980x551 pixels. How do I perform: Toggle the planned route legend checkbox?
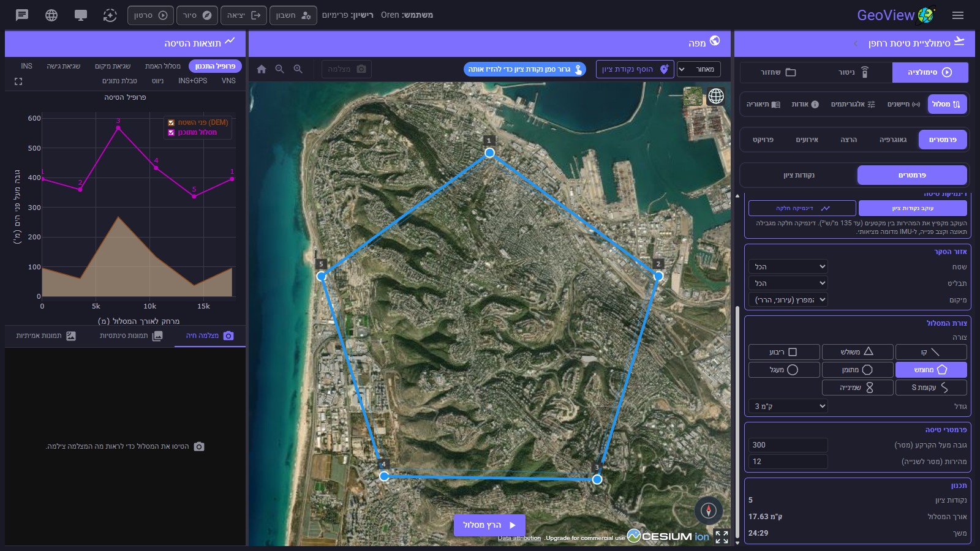pos(171,132)
